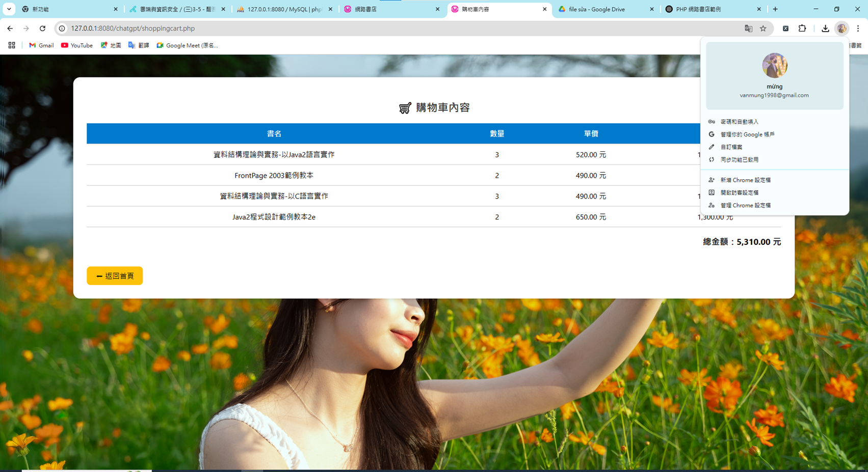Open the Downloads toolbar icon
868x472 pixels.
(825, 29)
